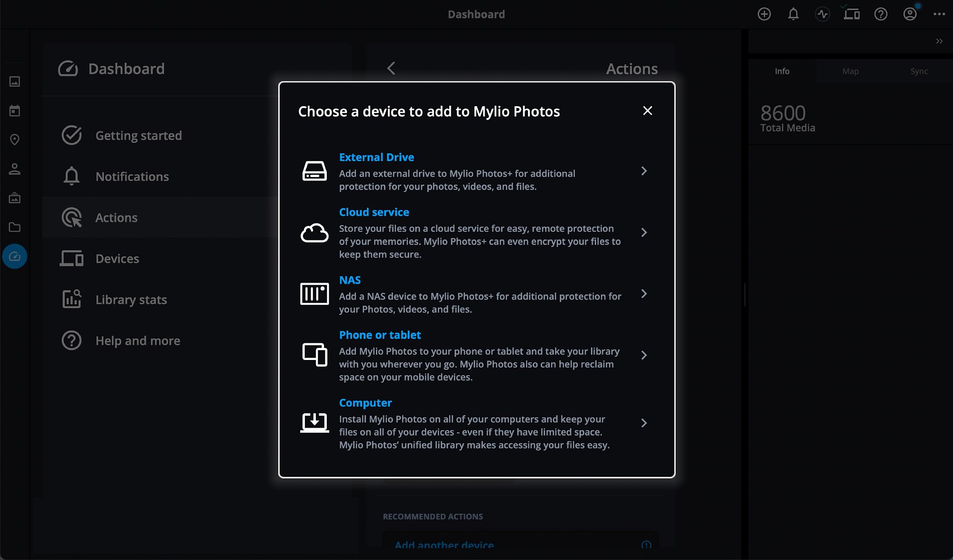Image resolution: width=953 pixels, height=560 pixels.
Task: Open Library stats in Dashboard menu
Action: (161, 300)
